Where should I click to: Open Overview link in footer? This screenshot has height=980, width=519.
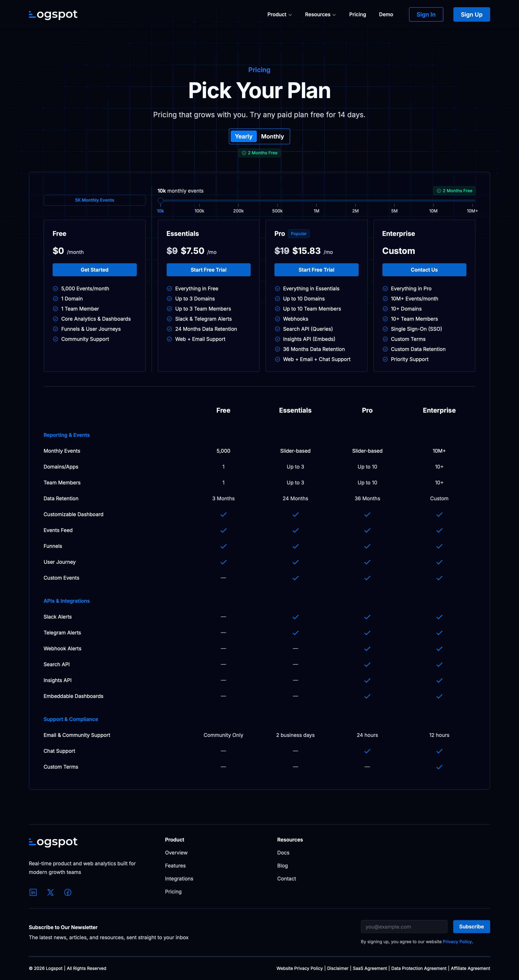[x=176, y=852]
